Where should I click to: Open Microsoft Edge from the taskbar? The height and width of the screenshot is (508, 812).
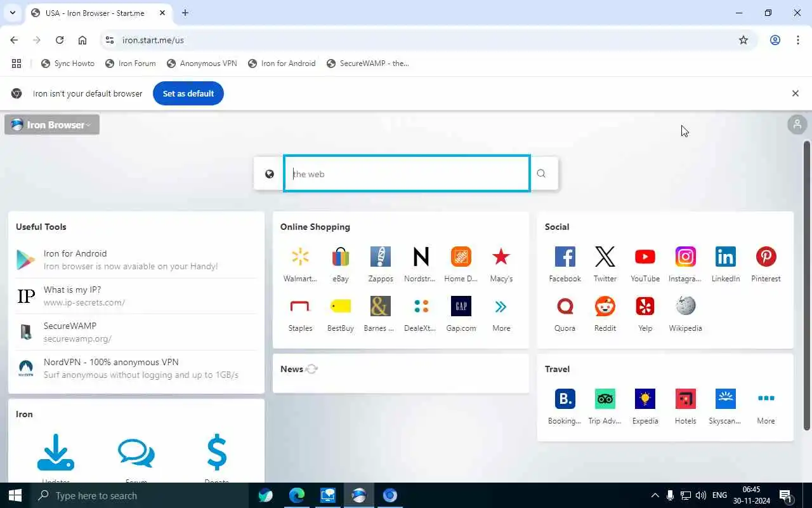click(297, 495)
